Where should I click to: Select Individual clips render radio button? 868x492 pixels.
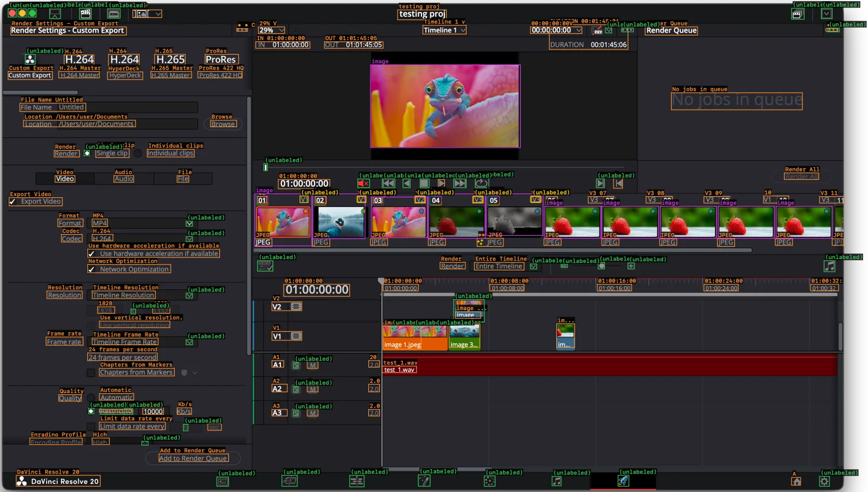pyautogui.click(x=138, y=154)
